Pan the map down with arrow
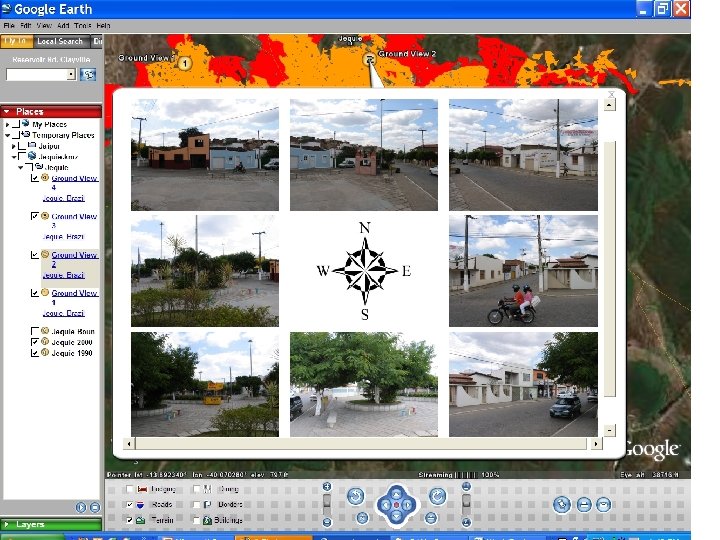The image size is (720, 540). (396, 516)
